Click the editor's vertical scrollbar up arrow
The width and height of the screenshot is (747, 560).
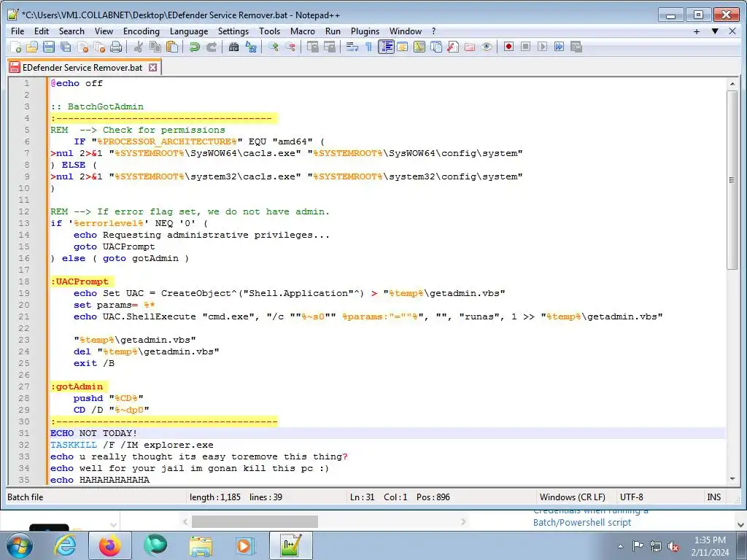[x=732, y=84]
